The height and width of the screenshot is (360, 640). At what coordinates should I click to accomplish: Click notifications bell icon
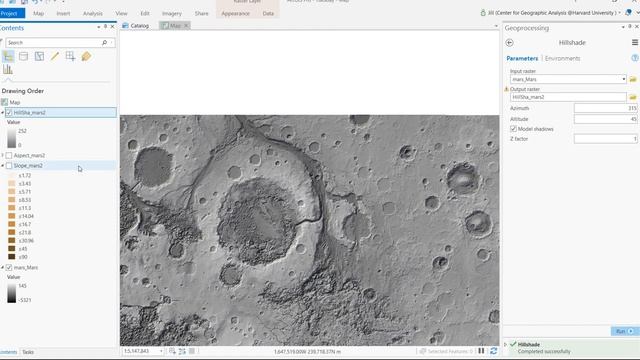[628, 13]
